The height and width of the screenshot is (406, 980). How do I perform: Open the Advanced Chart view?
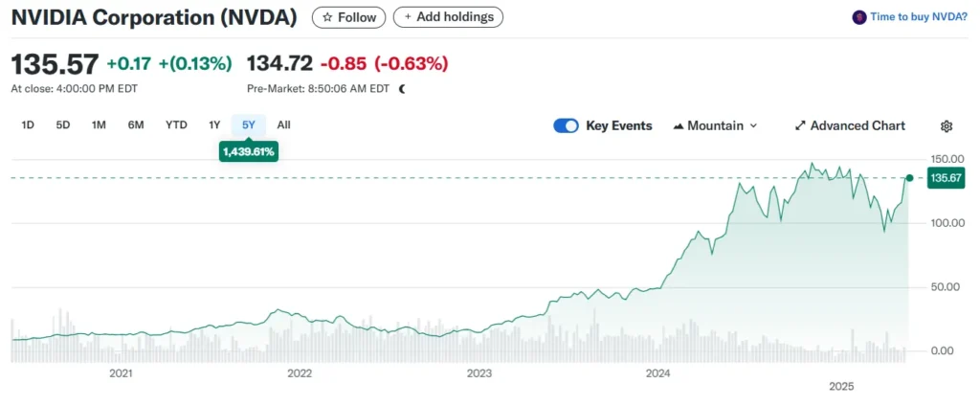pos(850,125)
